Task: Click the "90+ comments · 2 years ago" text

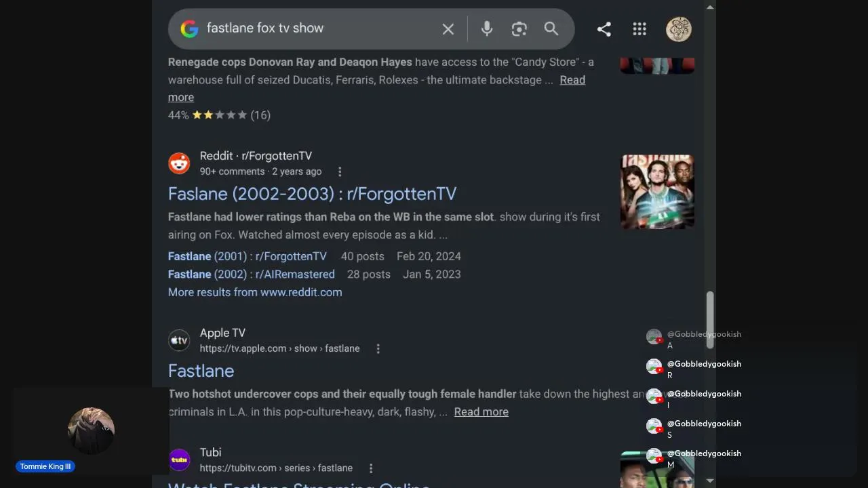Action: (261, 171)
